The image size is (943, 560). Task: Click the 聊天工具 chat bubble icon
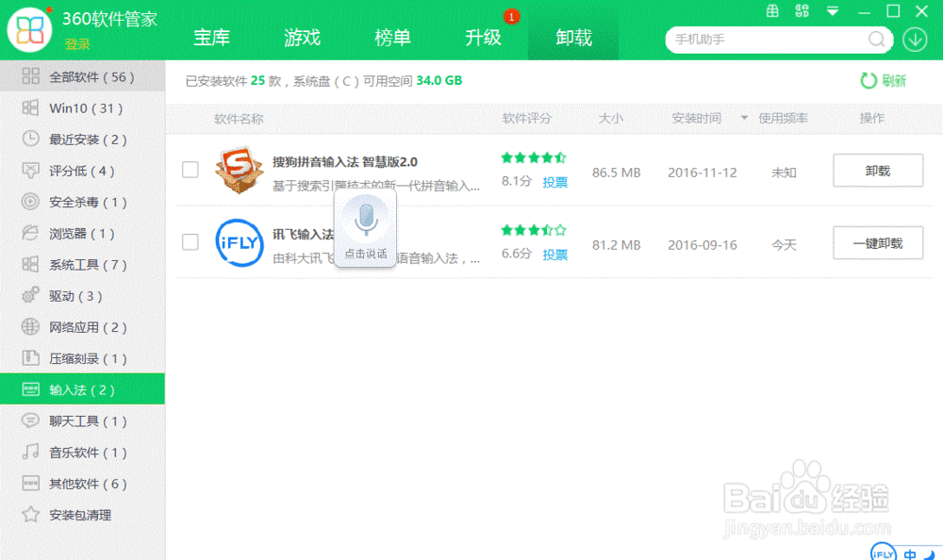30,420
